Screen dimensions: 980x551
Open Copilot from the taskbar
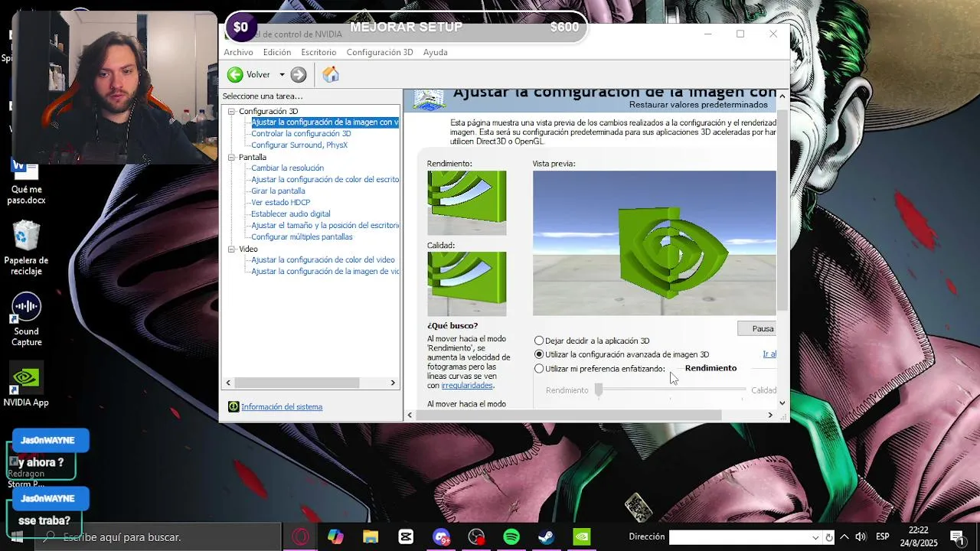tap(335, 536)
